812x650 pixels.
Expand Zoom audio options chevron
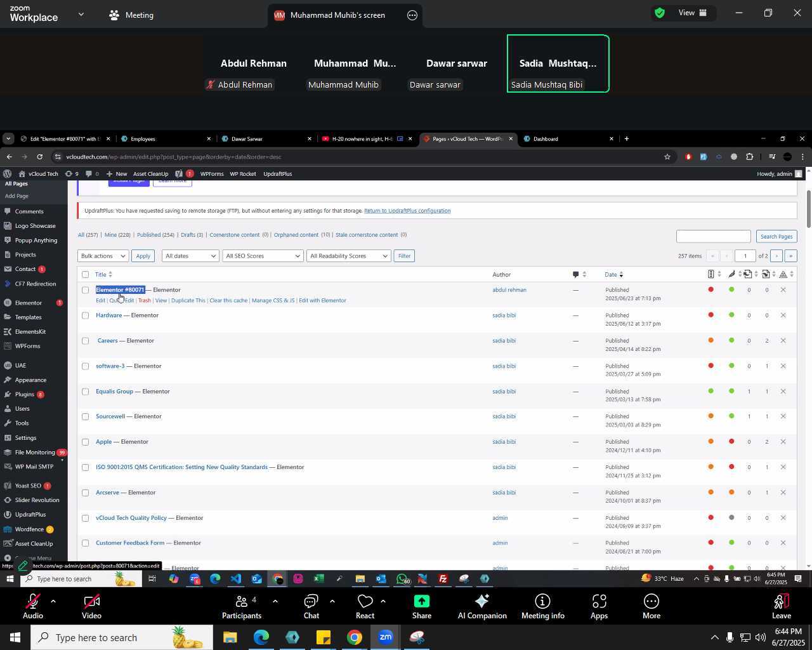point(53,600)
